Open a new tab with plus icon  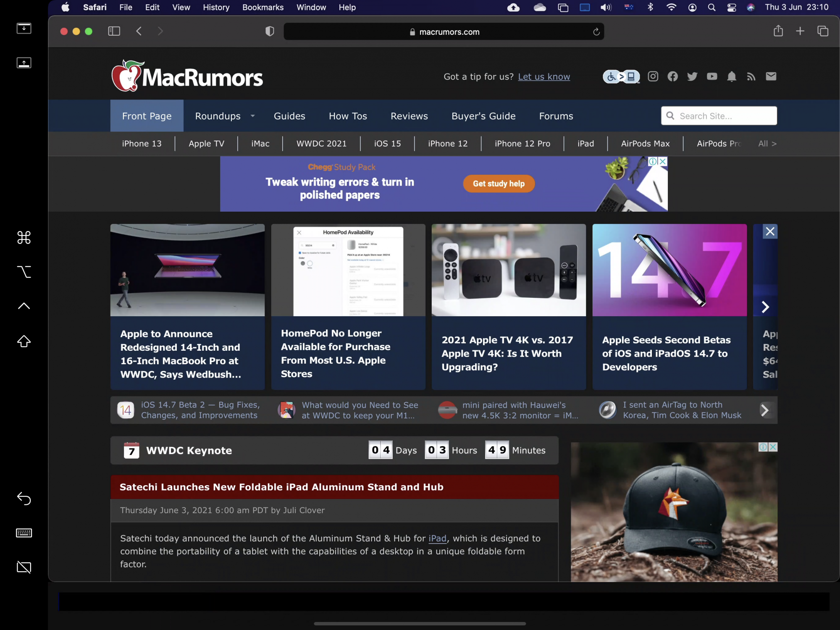(800, 31)
